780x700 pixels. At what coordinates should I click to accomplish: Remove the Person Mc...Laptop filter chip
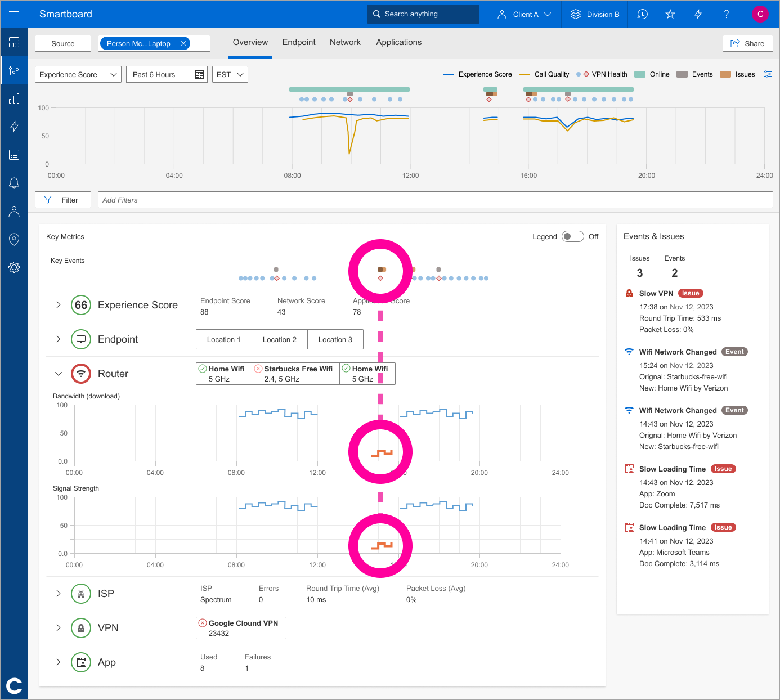pyautogui.click(x=183, y=43)
